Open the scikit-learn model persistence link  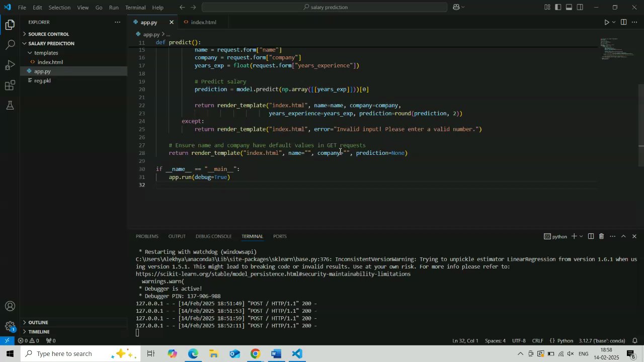(x=273, y=274)
